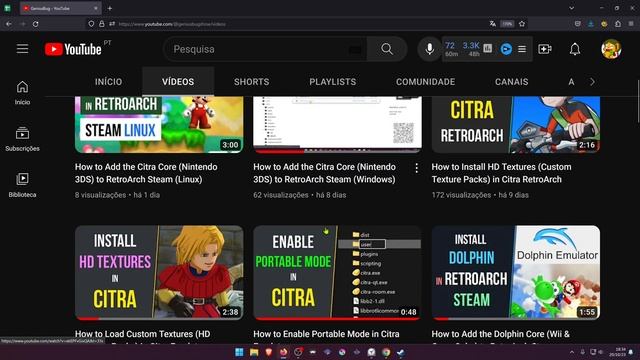Open the PLAYLISTS channel tab
Image resolution: width=640 pixels, height=360 pixels.
click(333, 82)
